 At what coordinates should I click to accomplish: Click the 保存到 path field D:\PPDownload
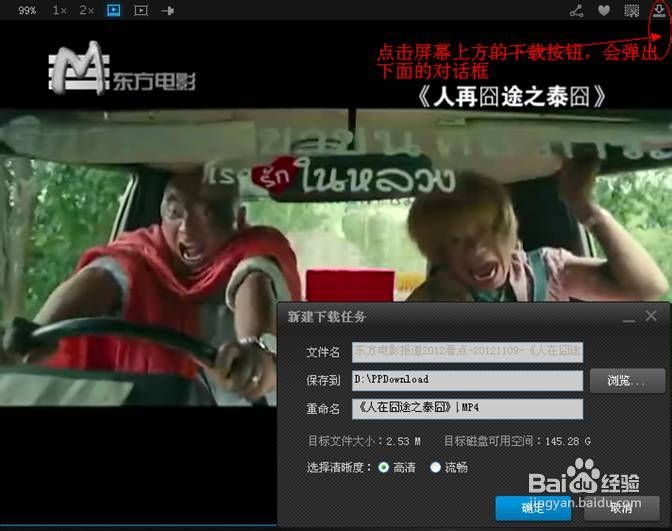(x=467, y=381)
